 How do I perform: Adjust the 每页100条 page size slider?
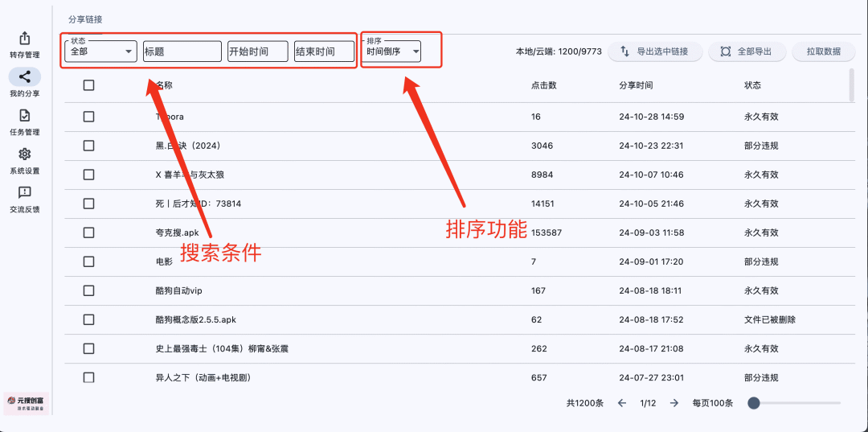(x=794, y=403)
